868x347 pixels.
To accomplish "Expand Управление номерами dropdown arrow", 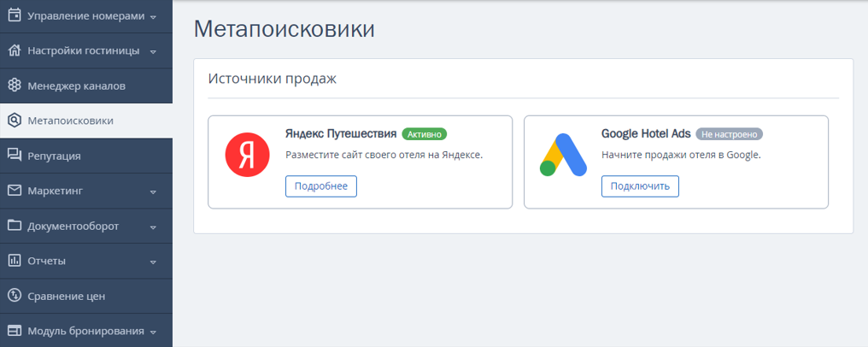I will click(x=153, y=16).
